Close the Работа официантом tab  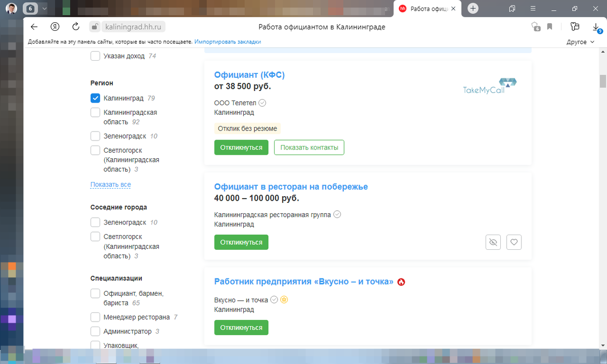click(x=454, y=9)
